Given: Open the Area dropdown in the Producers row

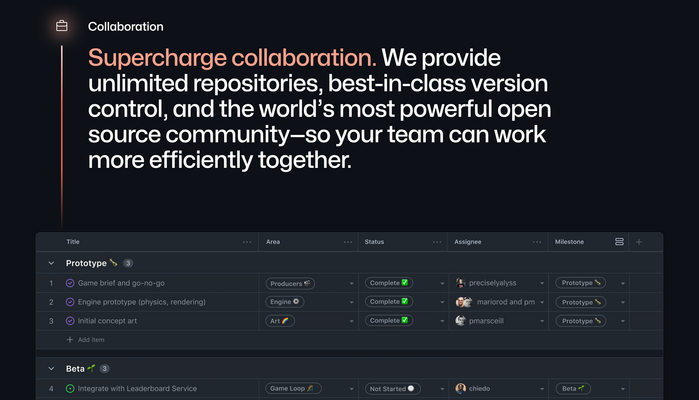Looking at the screenshot, I should (x=351, y=283).
